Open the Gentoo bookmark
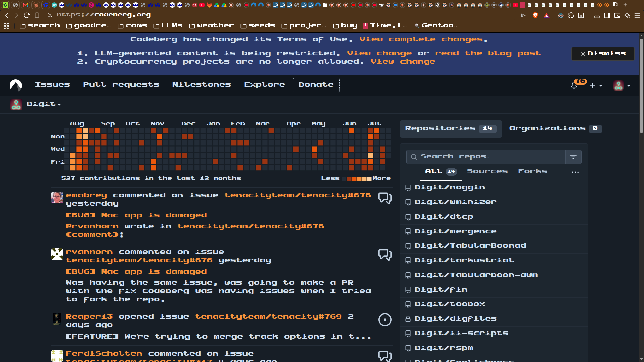The width and height of the screenshot is (644, 362). click(x=436, y=26)
